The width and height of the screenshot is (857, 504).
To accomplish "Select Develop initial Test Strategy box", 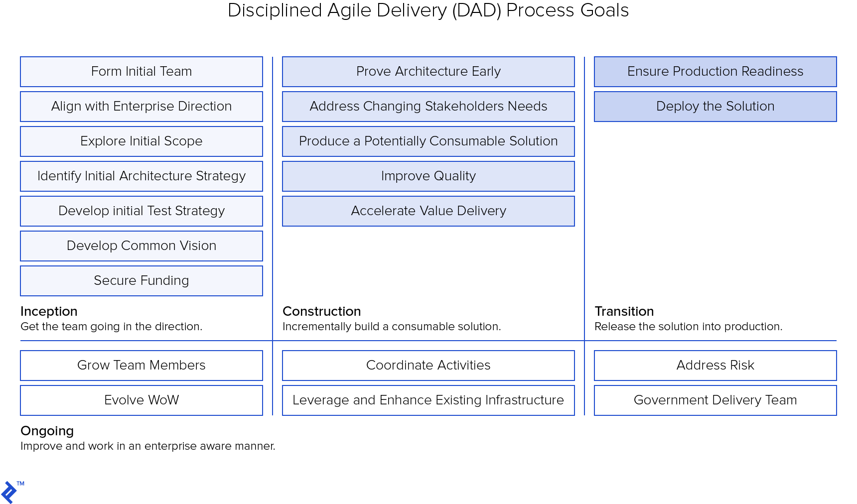I will point(142,211).
